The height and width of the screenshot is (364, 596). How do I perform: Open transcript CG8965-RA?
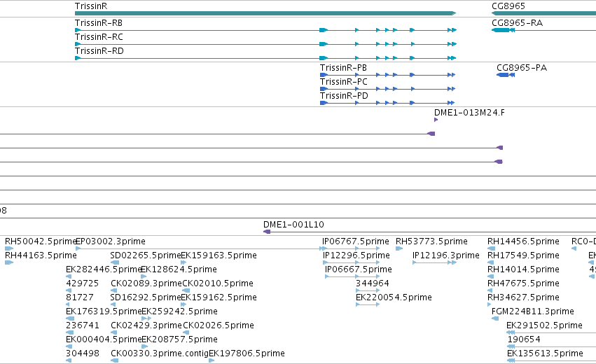click(517, 23)
